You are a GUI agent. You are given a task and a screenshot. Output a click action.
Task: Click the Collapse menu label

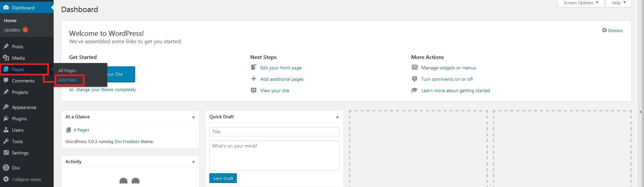tap(27, 179)
